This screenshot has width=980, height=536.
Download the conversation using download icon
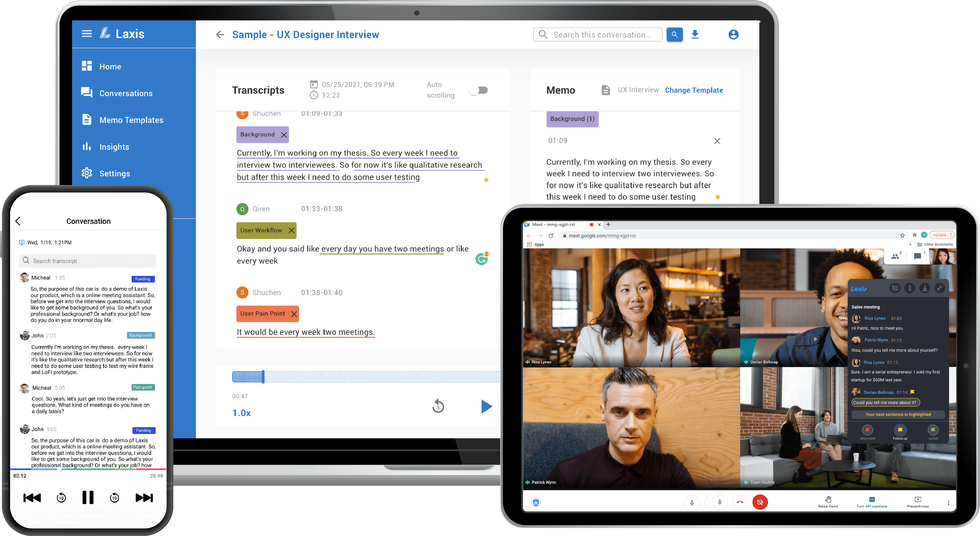click(695, 35)
